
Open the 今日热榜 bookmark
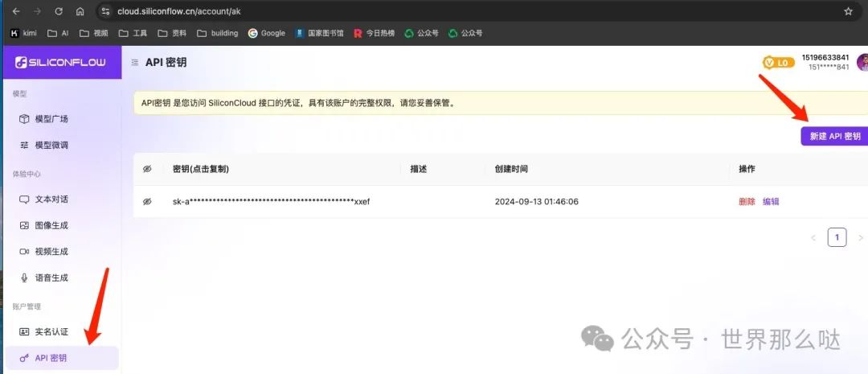[x=375, y=33]
